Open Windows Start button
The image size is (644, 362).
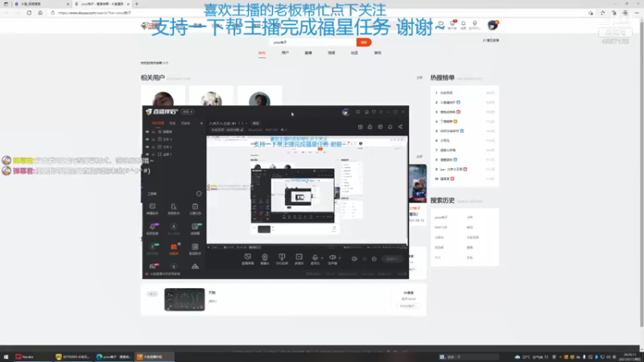(x=6, y=357)
